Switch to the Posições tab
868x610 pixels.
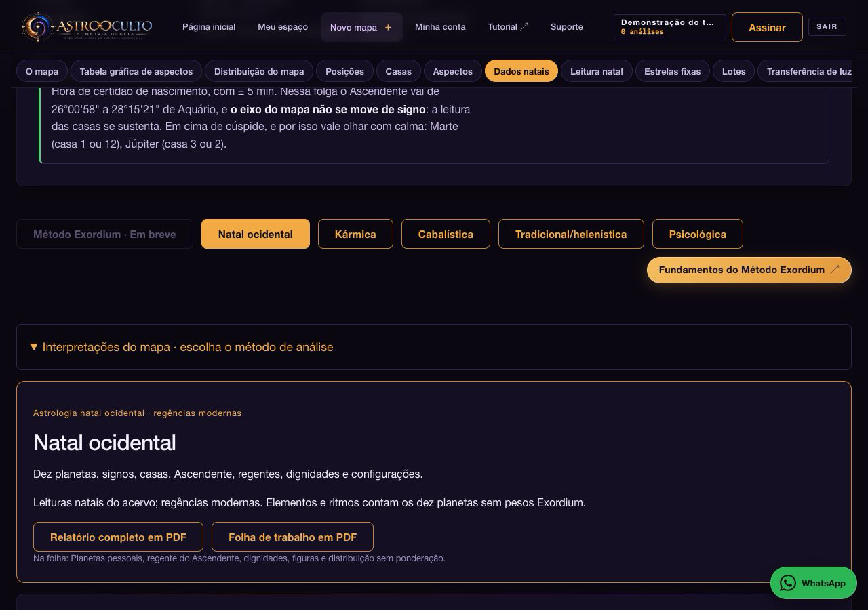344,71
